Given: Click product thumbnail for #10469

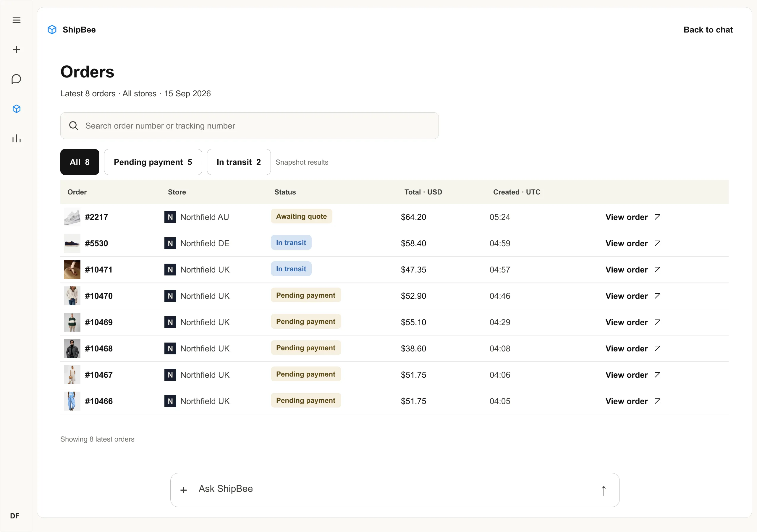Looking at the screenshot, I should pos(72,322).
